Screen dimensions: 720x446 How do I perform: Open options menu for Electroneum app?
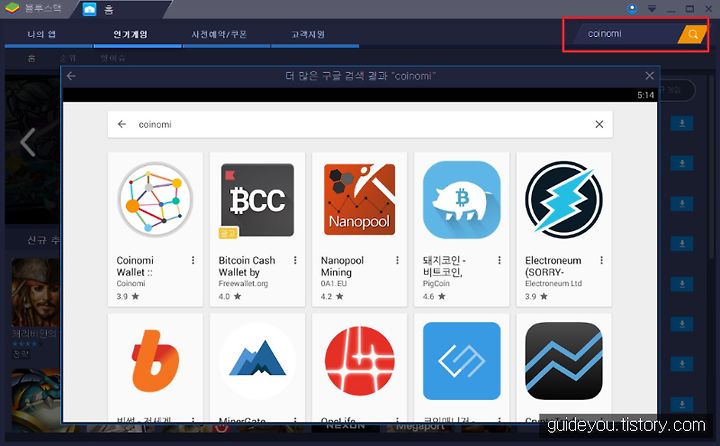coord(601,260)
